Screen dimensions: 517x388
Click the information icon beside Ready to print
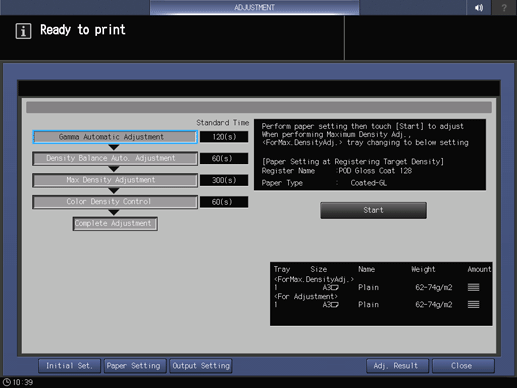[23, 31]
